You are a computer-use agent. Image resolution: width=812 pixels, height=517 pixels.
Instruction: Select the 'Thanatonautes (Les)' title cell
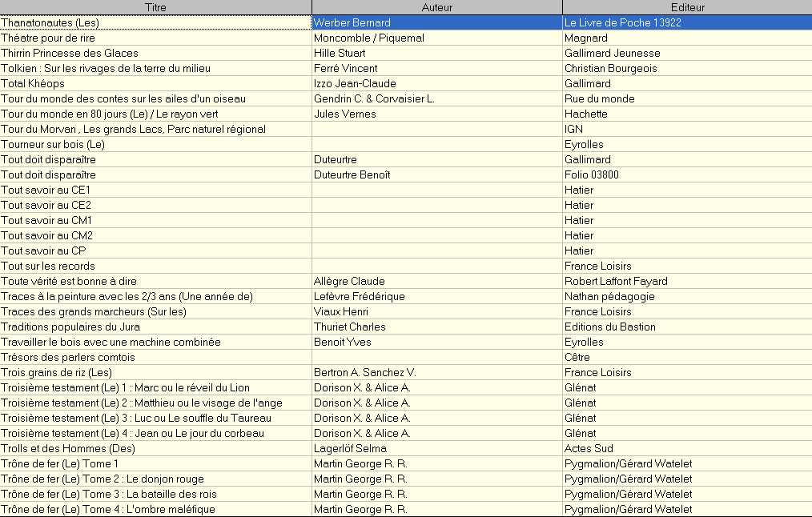pyautogui.click(x=155, y=22)
